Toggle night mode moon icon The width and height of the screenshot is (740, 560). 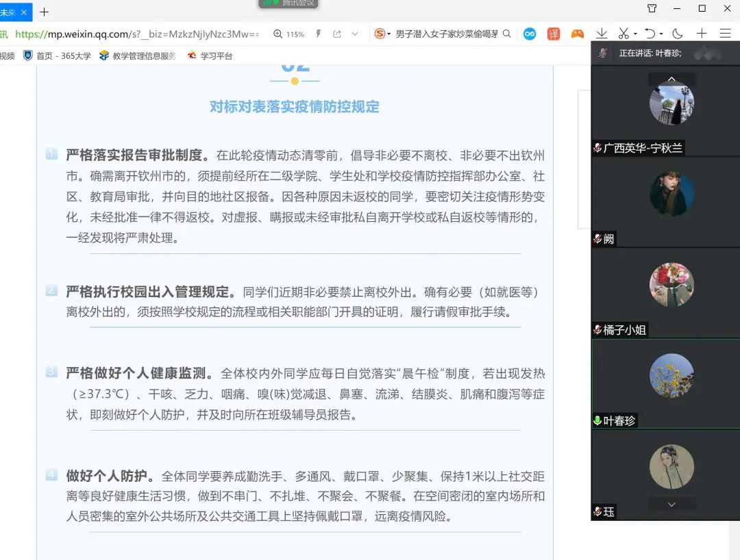coord(678,34)
